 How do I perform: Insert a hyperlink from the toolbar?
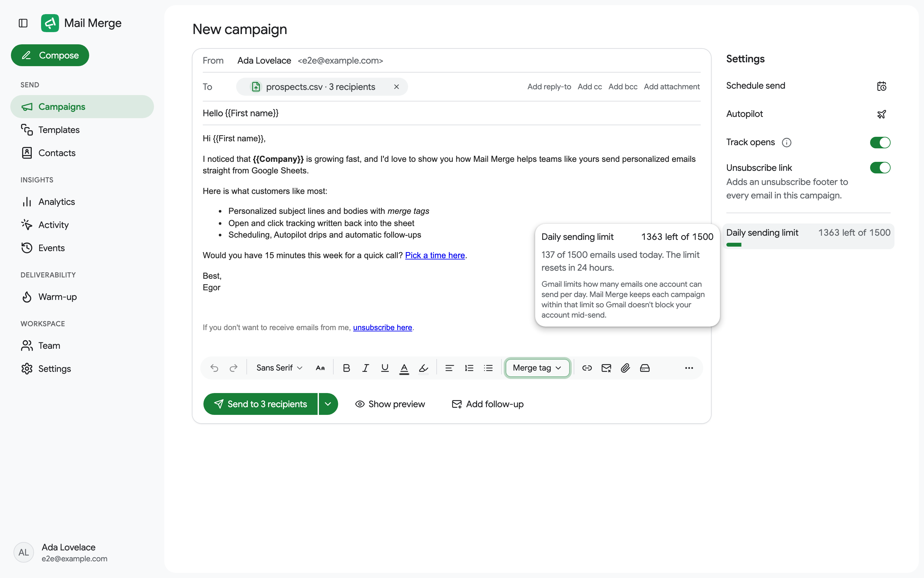click(x=587, y=368)
